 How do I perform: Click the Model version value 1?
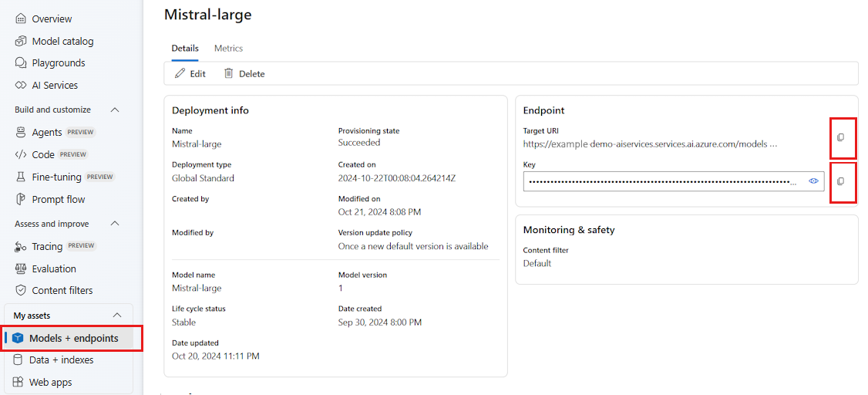pyautogui.click(x=341, y=288)
